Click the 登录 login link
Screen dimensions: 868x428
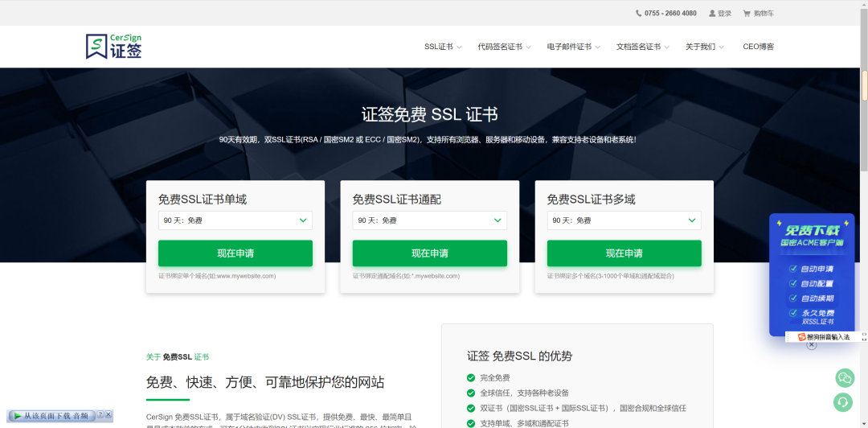[725, 14]
